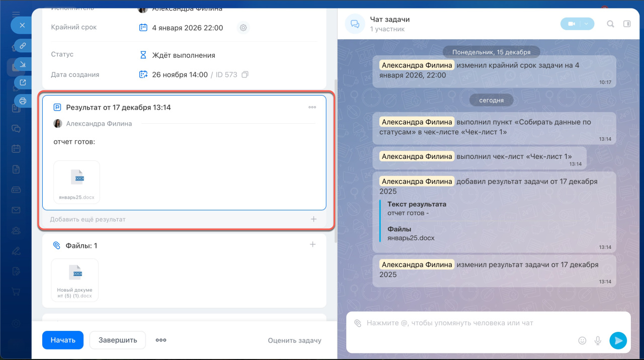Image resolution: width=644 pixels, height=360 pixels.
Task: Click the microphone voice message icon
Action: point(598,340)
